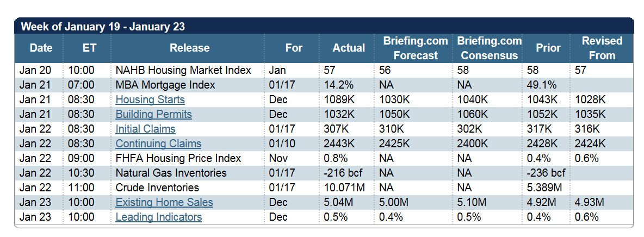Click the Revised From column header
The image size is (644, 237).
click(602, 48)
